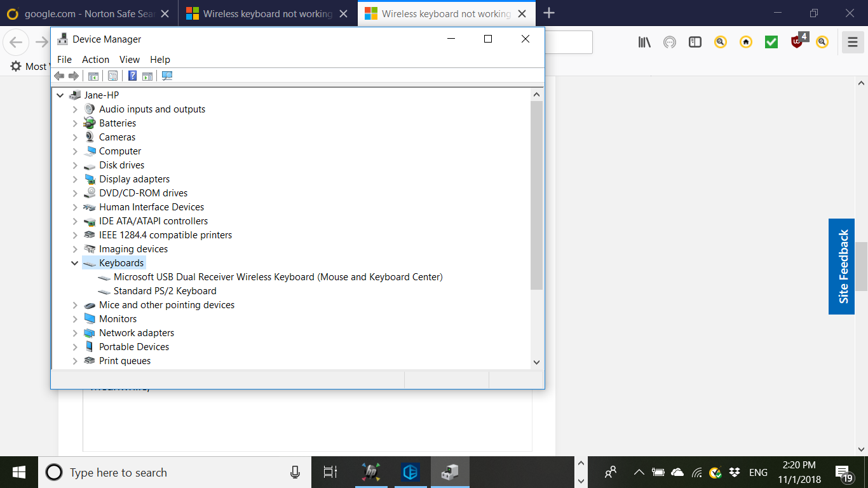Open the Action menu
This screenshot has height=488, width=868.
click(95, 59)
